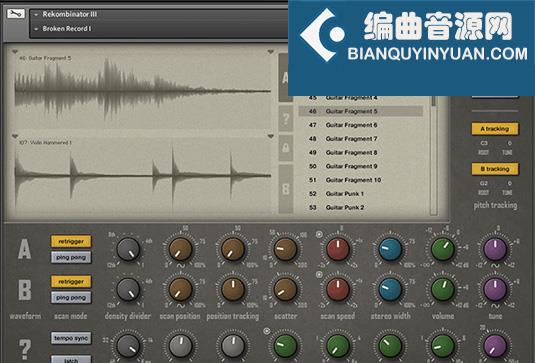Click the G2 root value under B tracking
The image size is (535, 363).
pos(483,184)
